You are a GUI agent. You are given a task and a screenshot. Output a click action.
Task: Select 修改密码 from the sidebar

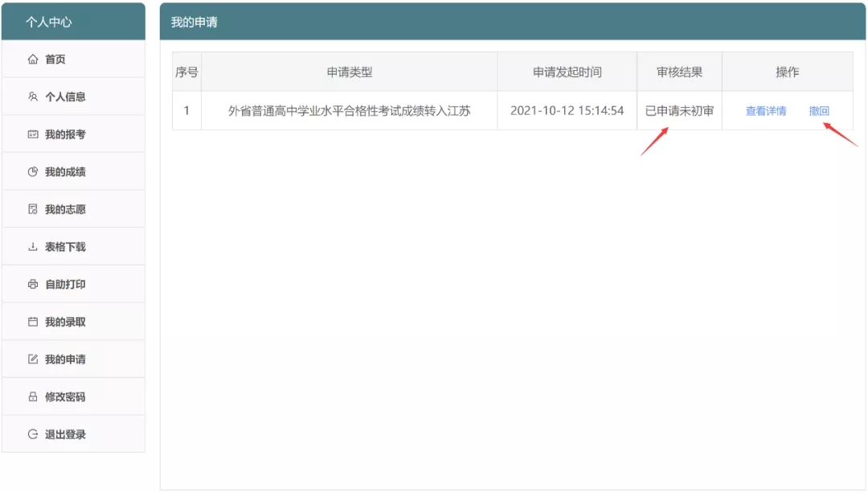tap(65, 396)
